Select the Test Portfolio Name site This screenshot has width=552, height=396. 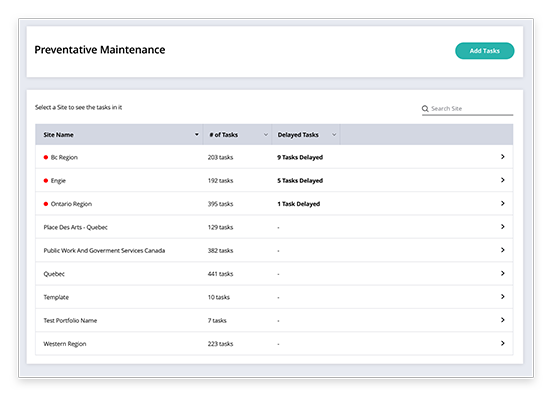(70, 320)
